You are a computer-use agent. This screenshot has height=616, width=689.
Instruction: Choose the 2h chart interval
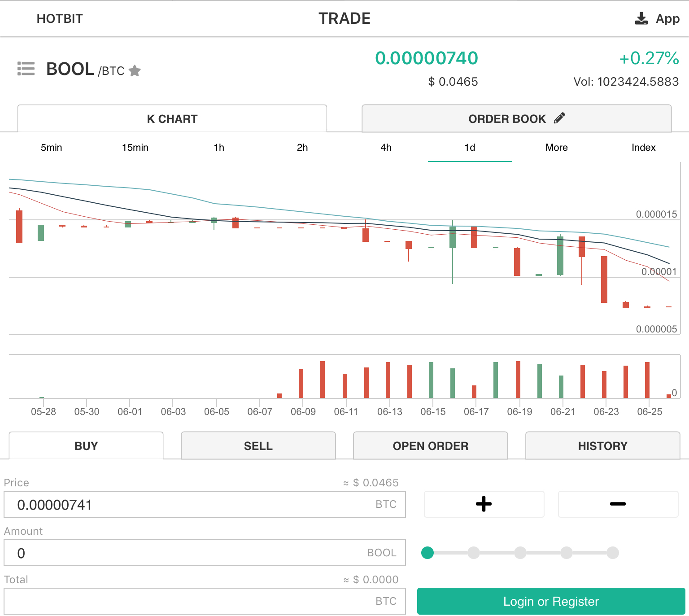[x=302, y=148]
